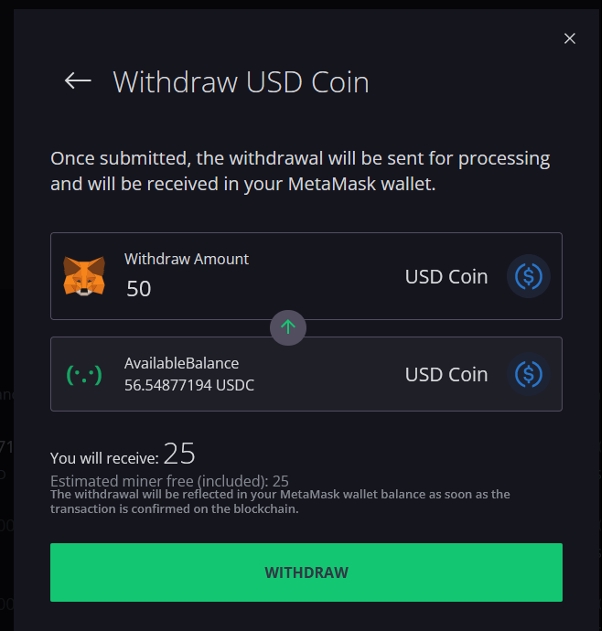Click the Once submitted description paragraph
The width and height of the screenshot is (602, 631).
[300, 171]
